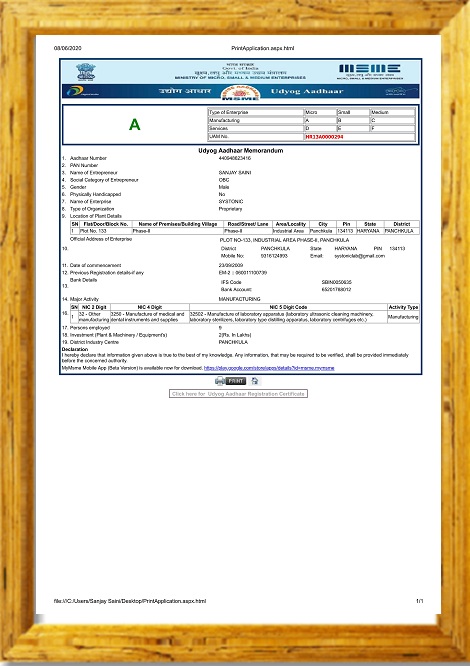
Task: Click the District Industry Centre value PANCHKULA
Action: pos(233,342)
